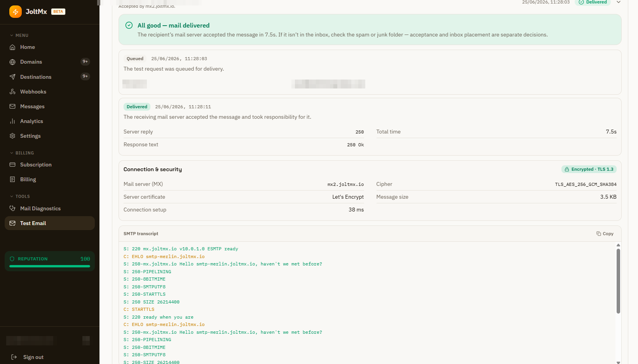
Task: Click the Mail Diagnostics stethoscope icon
Action: point(12,208)
